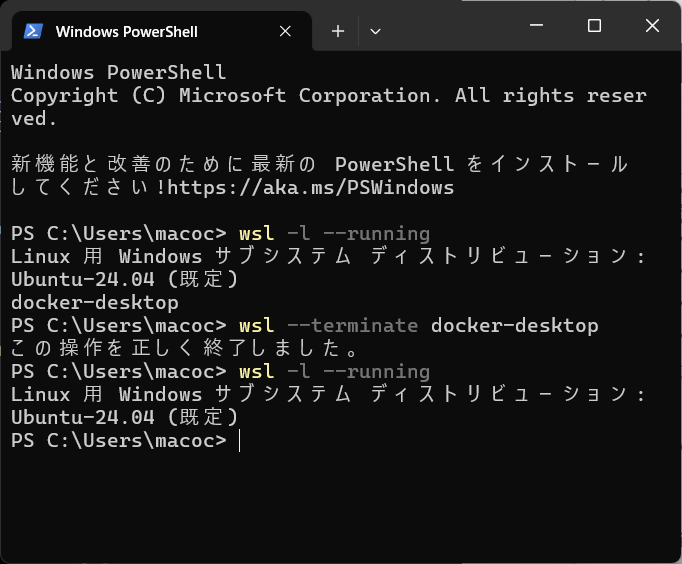Expand the new tab profile dropdown chevron
The height and width of the screenshot is (564, 682).
tap(375, 31)
